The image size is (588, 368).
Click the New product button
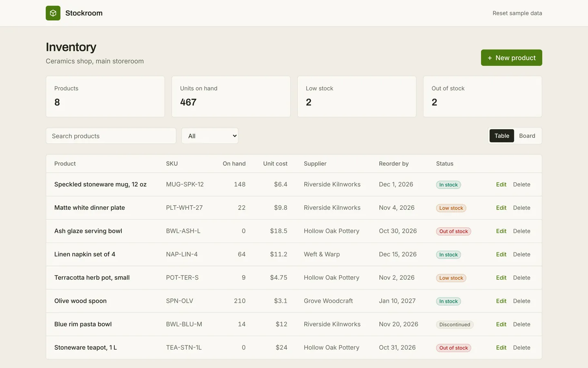(x=512, y=58)
